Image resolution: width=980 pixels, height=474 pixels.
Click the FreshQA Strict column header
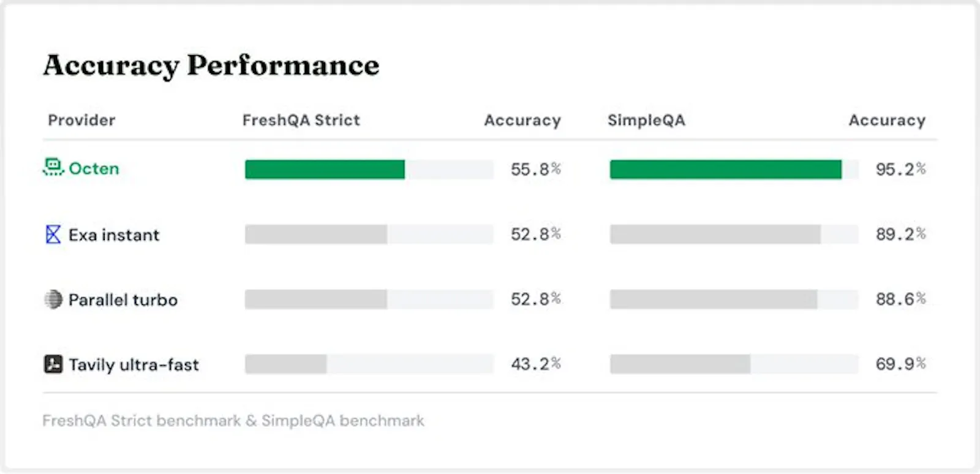tap(301, 120)
